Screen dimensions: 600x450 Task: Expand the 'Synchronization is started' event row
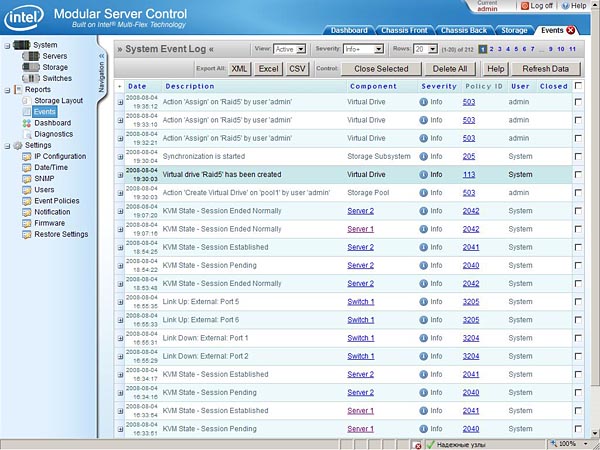click(x=120, y=156)
